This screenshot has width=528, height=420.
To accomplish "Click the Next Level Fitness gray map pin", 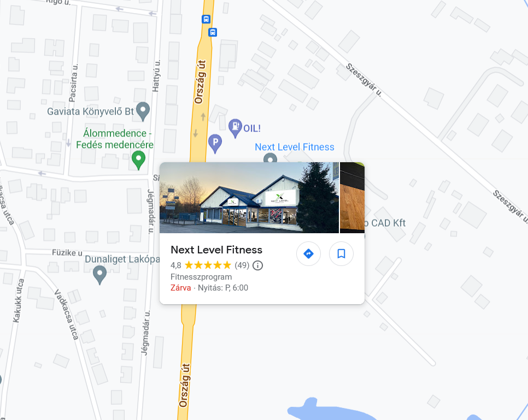I will pos(270,158).
